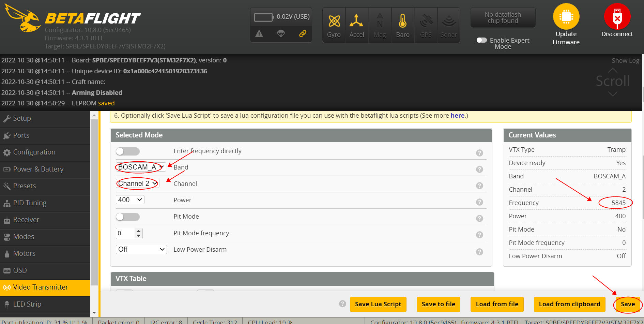The image size is (644, 324).
Task: Open the Motors tab
Action: [45, 253]
